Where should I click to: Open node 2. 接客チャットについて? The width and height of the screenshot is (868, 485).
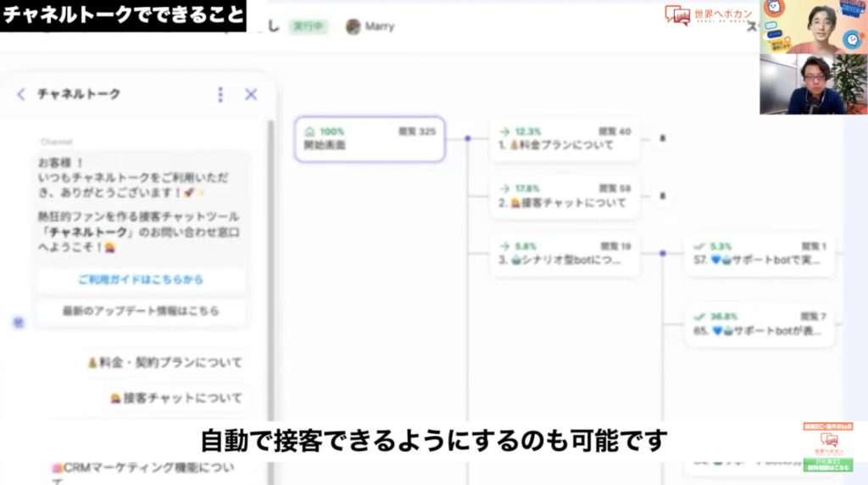coord(564,197)
